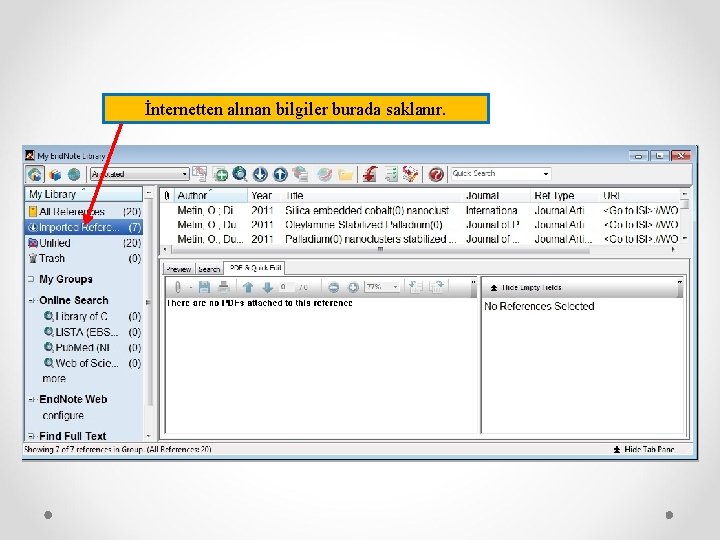Select Library of C online search
720x540 pixels.
[92, 317]
